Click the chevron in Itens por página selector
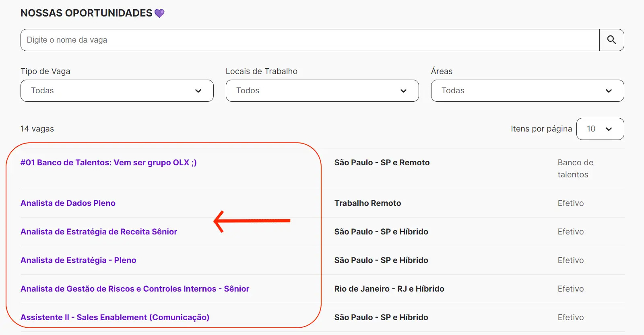 [x=609, y=129]
